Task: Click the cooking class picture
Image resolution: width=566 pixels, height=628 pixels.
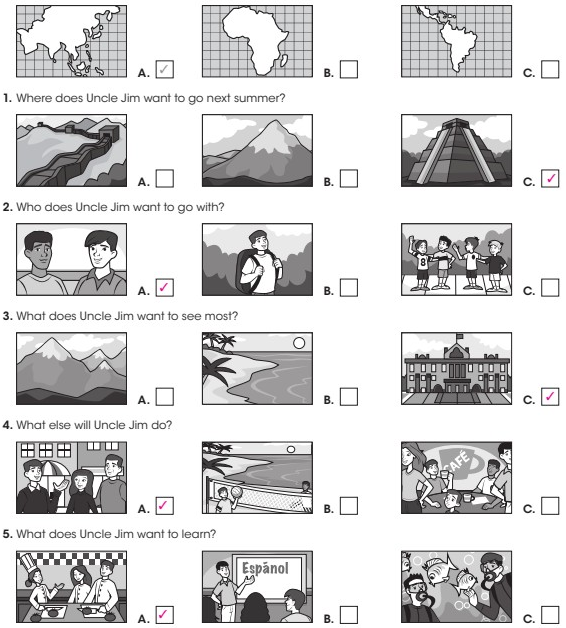Action: [x=71, y=587]
